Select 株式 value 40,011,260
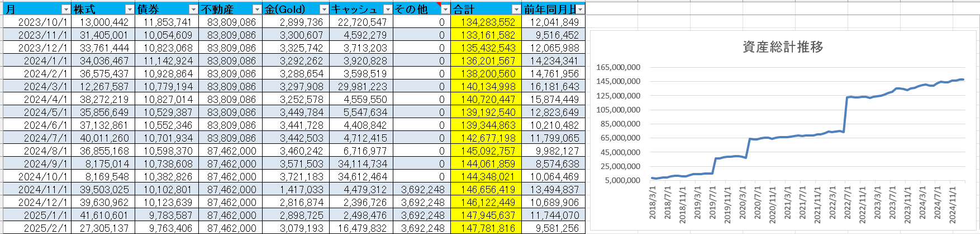The image size is (980, 234). point(103,138)
